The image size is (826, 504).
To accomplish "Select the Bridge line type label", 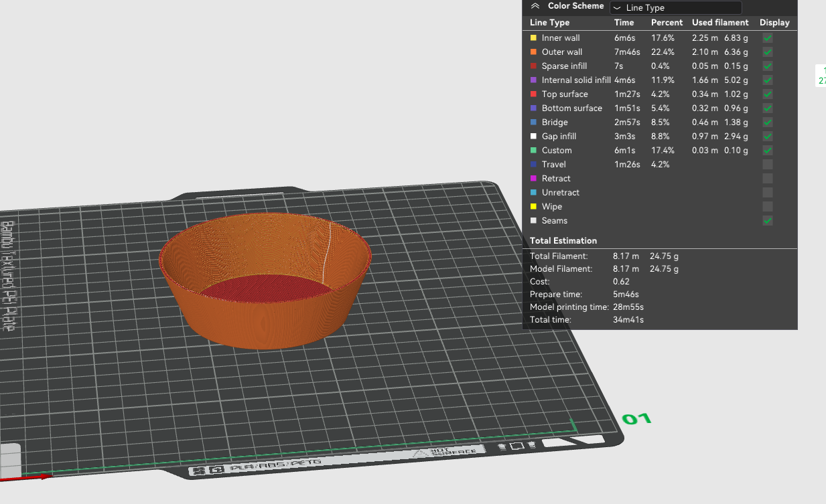I will click(x=555, y=122).
